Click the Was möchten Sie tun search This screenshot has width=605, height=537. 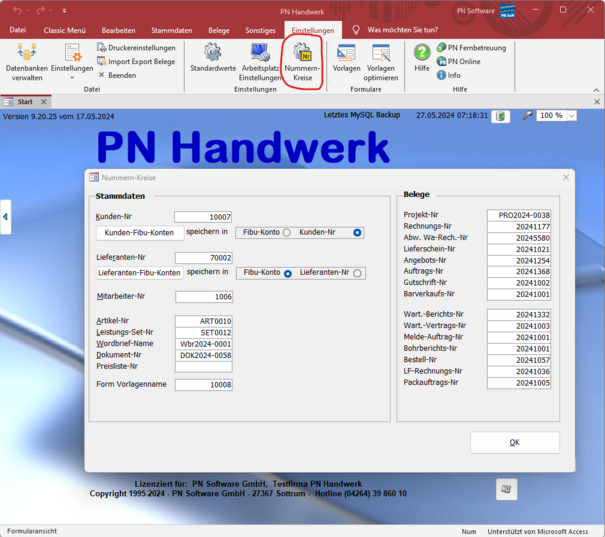click(402, 30)
